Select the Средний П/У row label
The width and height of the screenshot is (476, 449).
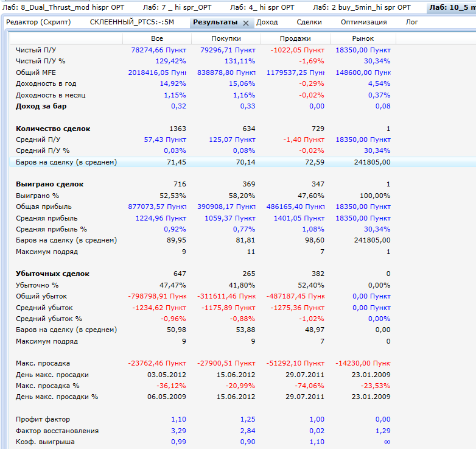point(38,140)
